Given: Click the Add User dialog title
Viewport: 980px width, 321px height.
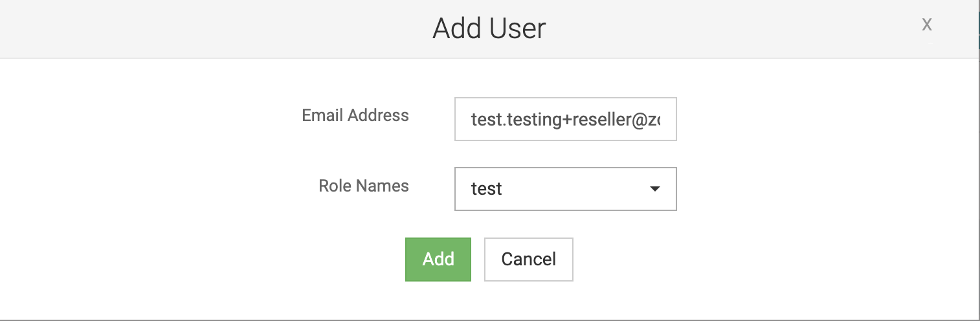Looking at the screenshot, I should (x=489, y=28).
